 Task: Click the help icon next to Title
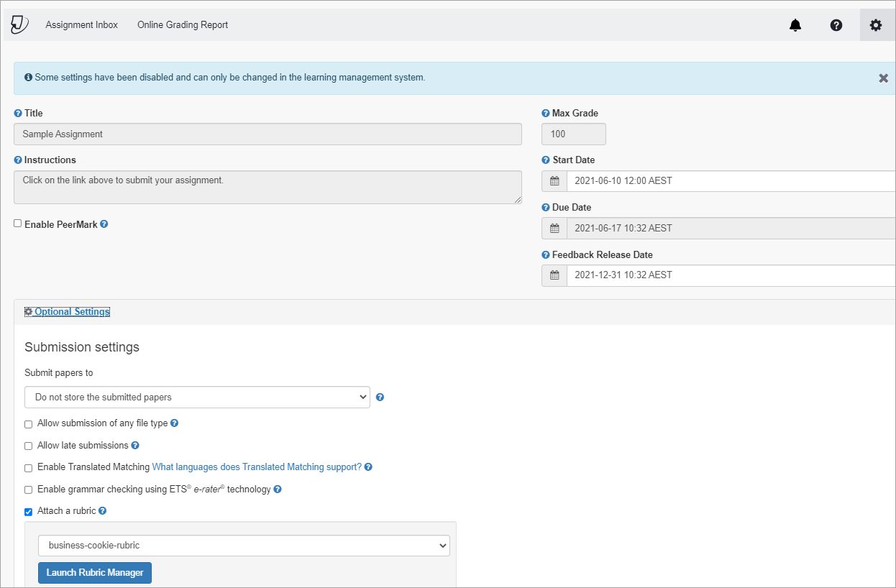coord(18,114)
